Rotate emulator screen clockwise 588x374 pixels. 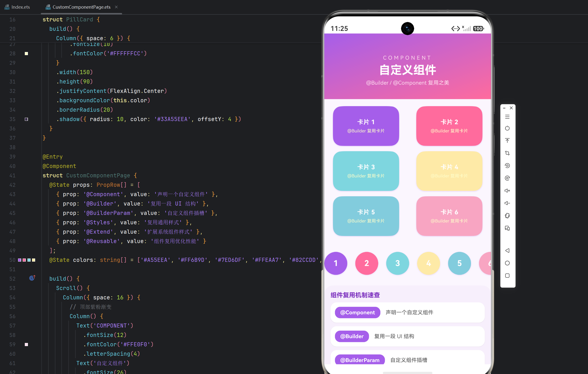pyautogui.click(x=507, y=178)
